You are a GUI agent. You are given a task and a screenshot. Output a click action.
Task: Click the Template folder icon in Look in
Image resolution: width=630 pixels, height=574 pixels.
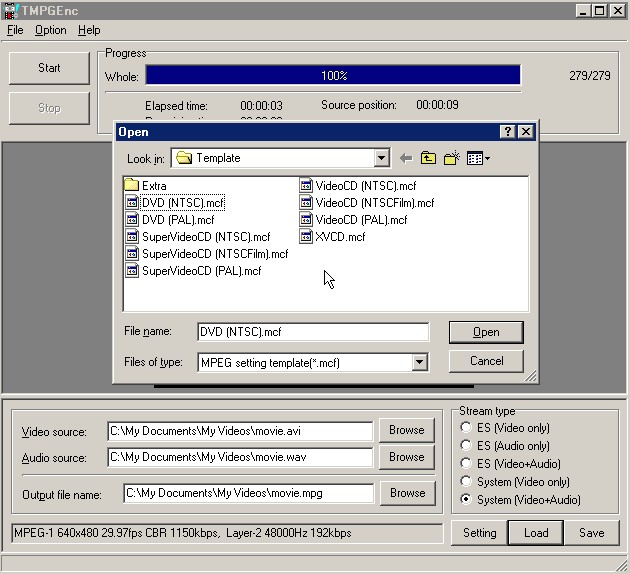tap(184, 158)
